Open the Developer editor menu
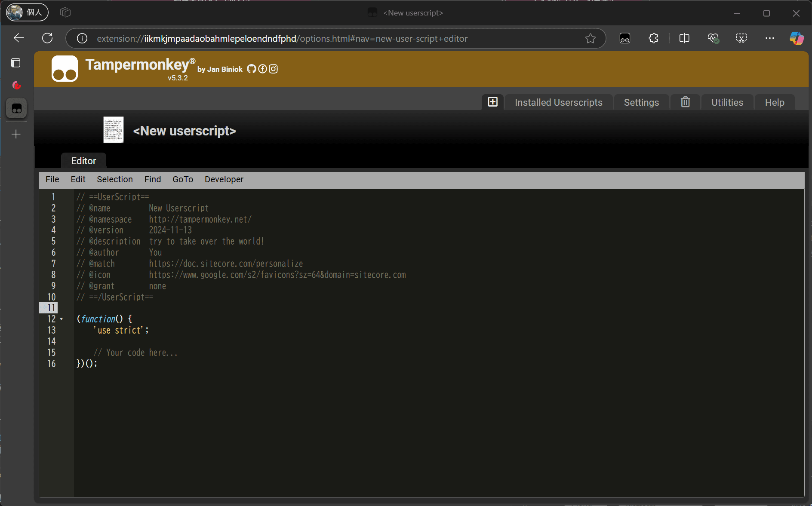The width and height of the screenshot is (812, 506). [224, 179]
